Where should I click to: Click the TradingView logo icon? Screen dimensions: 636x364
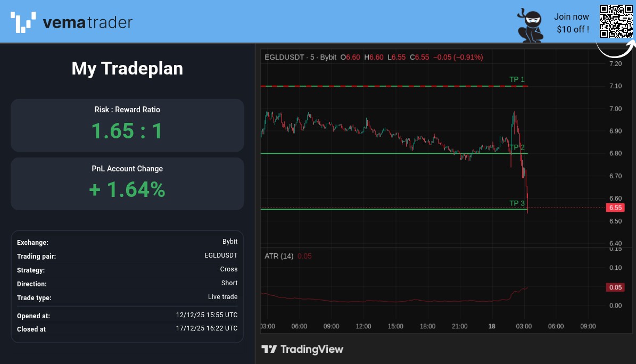point(269,349)
